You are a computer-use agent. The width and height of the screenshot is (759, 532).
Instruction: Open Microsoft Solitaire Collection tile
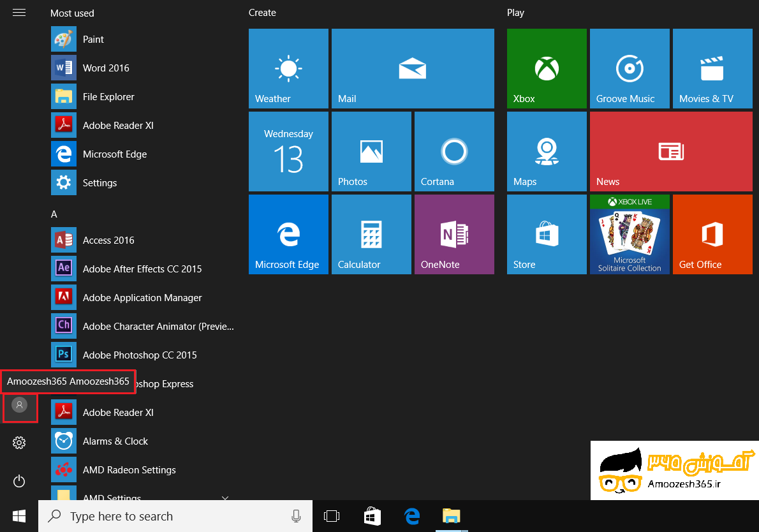[630, 234]
